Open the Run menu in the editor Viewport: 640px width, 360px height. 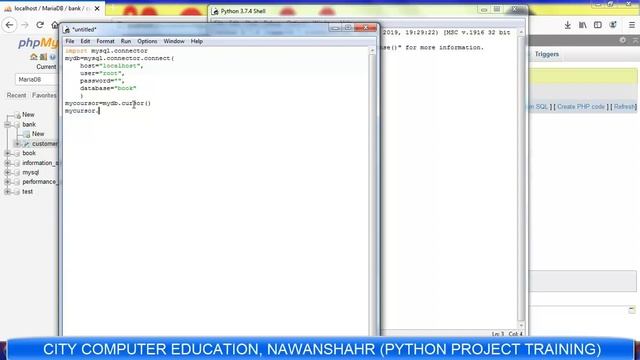coord(126,41)
